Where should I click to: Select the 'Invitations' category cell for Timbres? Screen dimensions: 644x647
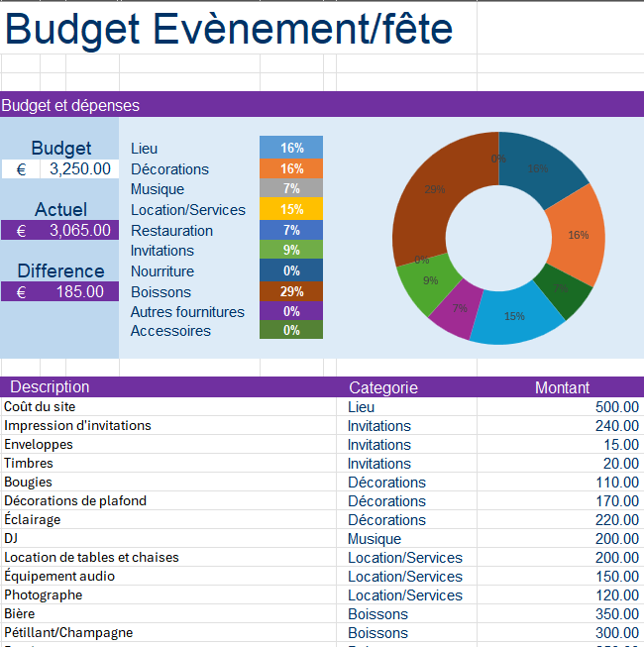tap(407, 464)
